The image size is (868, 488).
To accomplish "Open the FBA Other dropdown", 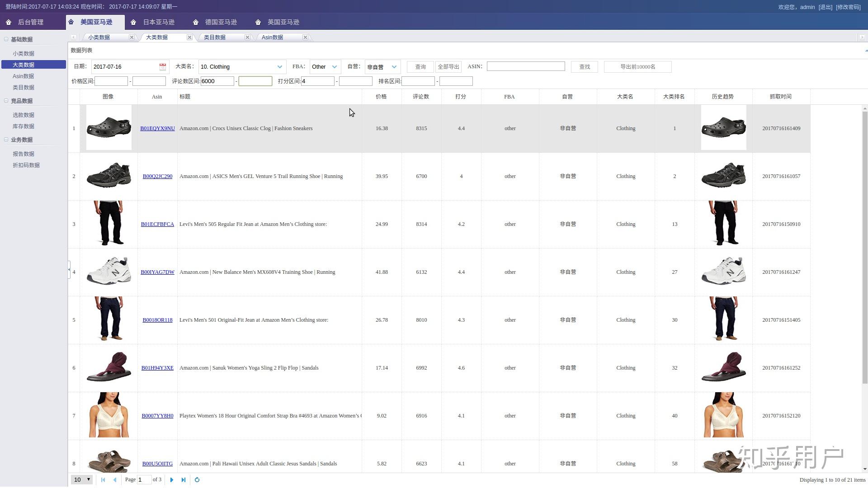I will coord(335,67).
